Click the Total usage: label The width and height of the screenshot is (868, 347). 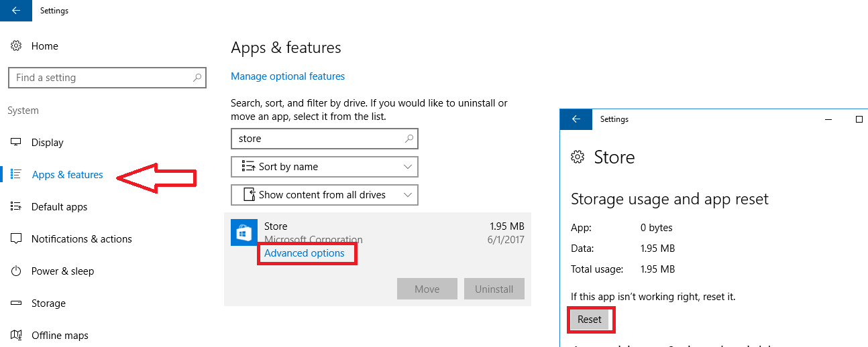click(x=597, y=269)
